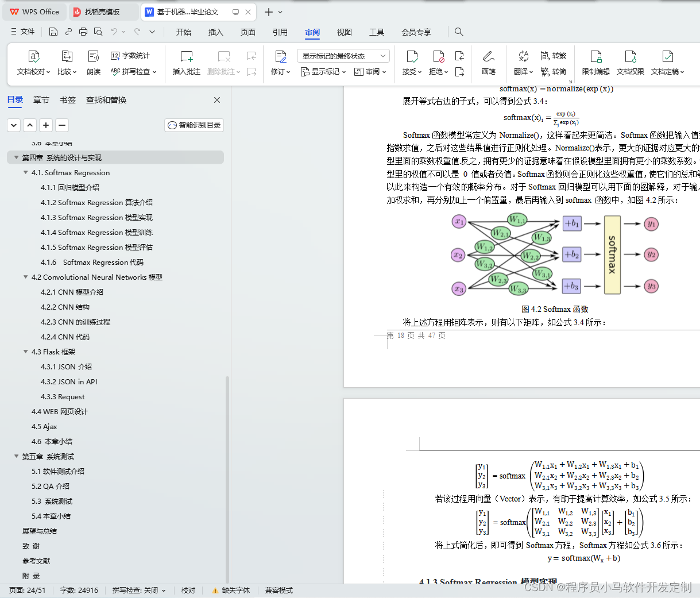The width and height of the screenshot is (700, 598).
Task: Click the next change icon
Action: click(x=459, y=72)
